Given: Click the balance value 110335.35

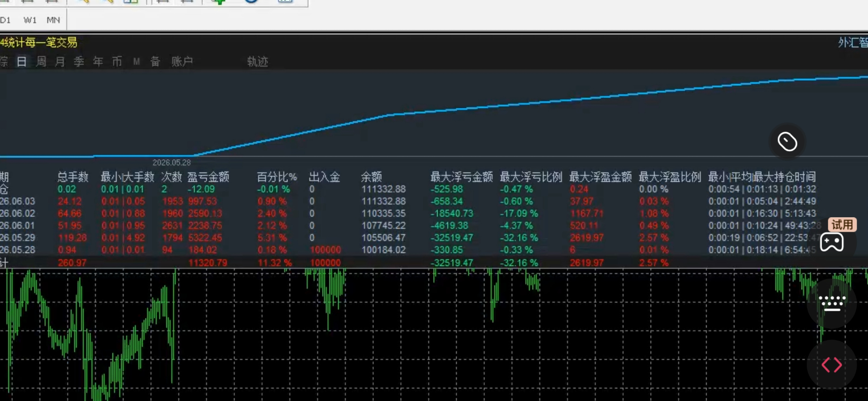Looking at the screenshot, I should [383, 213].
